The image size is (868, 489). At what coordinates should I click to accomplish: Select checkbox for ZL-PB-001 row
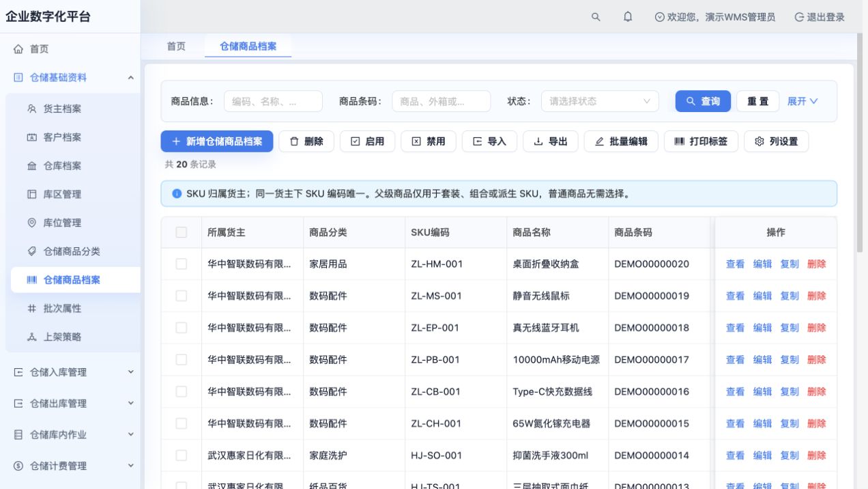(x=182, y=359)
